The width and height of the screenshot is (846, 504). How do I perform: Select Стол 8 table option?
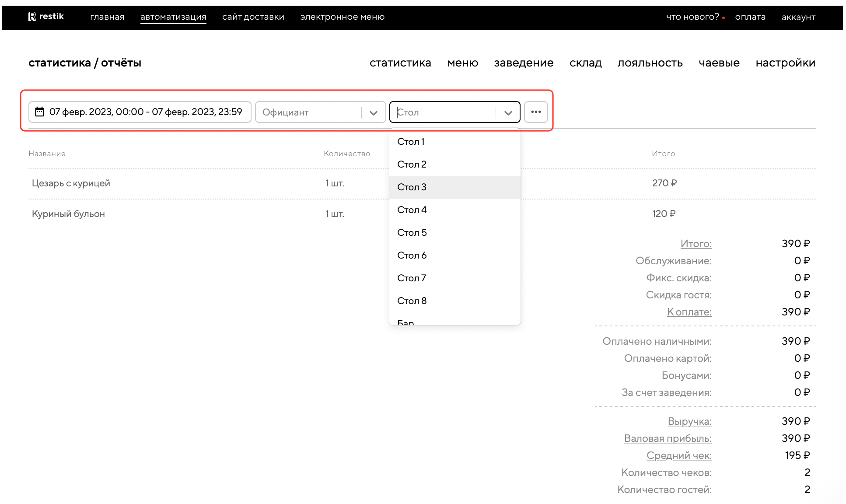pyautogui.click(x=412, y=301)
